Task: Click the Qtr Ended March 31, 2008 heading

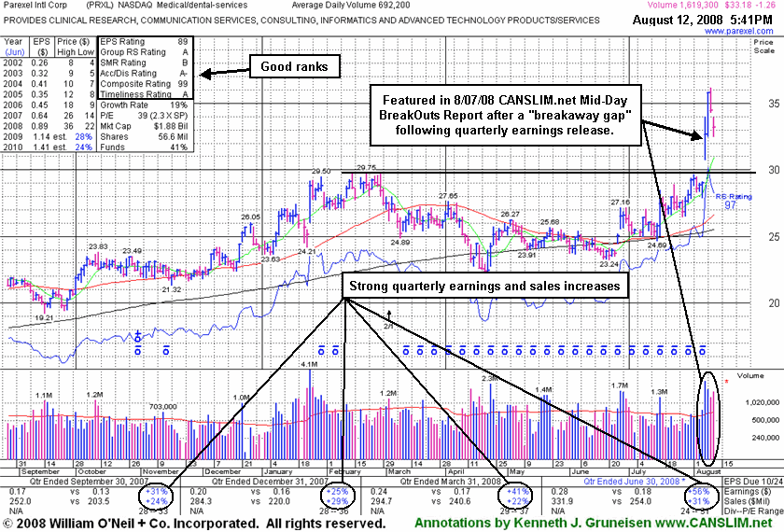Action: click(451, 482)
